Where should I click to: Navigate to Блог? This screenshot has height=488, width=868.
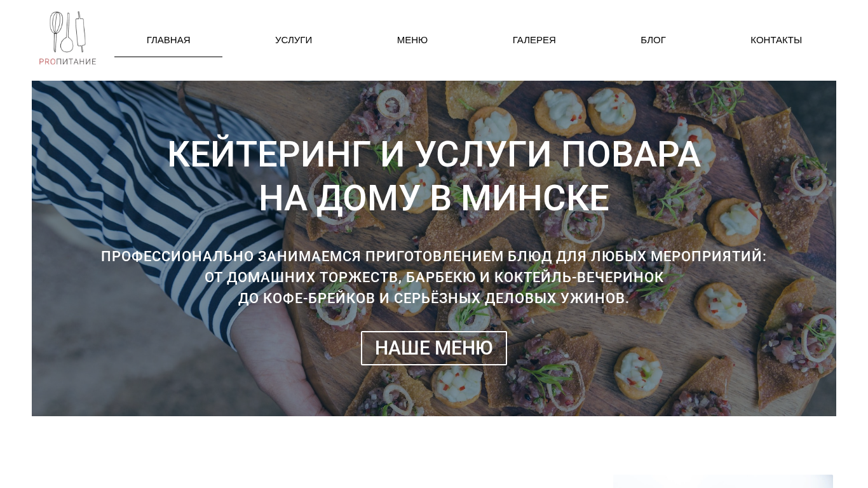coord(653,40)
